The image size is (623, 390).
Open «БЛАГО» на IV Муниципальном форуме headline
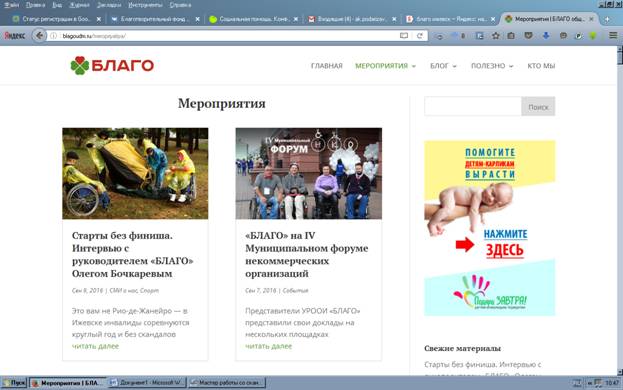(307, 255)
